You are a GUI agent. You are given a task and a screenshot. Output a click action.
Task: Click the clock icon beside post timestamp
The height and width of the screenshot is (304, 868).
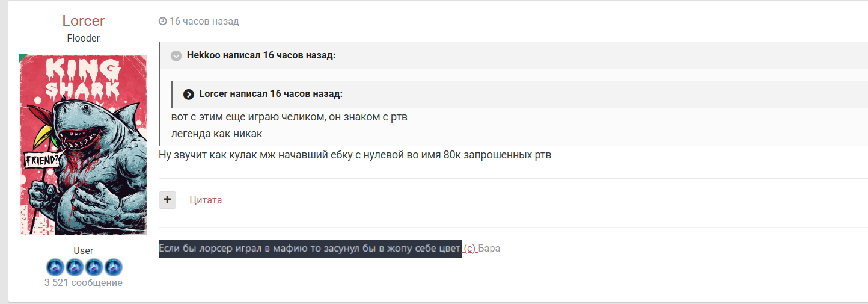coord(162,22)
